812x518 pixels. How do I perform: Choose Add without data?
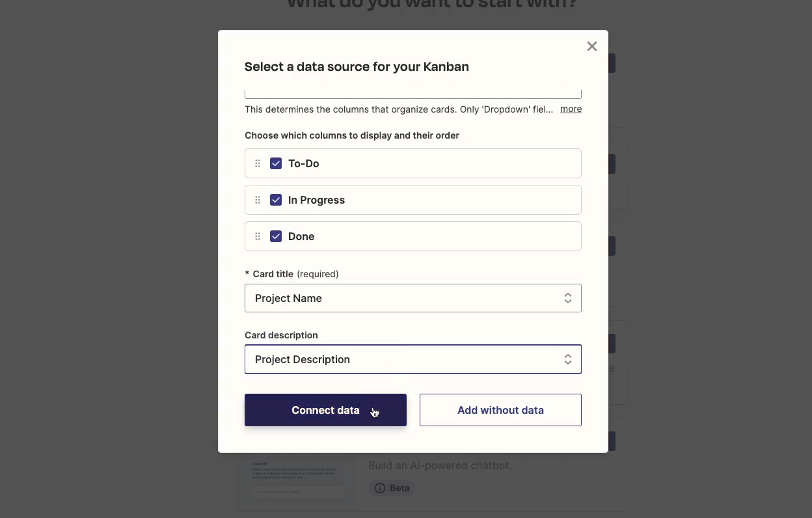(x=500, y=410)
